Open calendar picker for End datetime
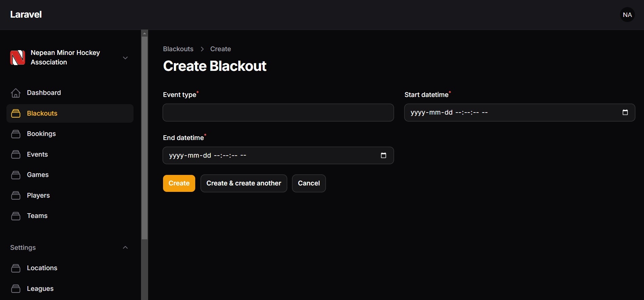644x300 pixels. tap(383, 156)
